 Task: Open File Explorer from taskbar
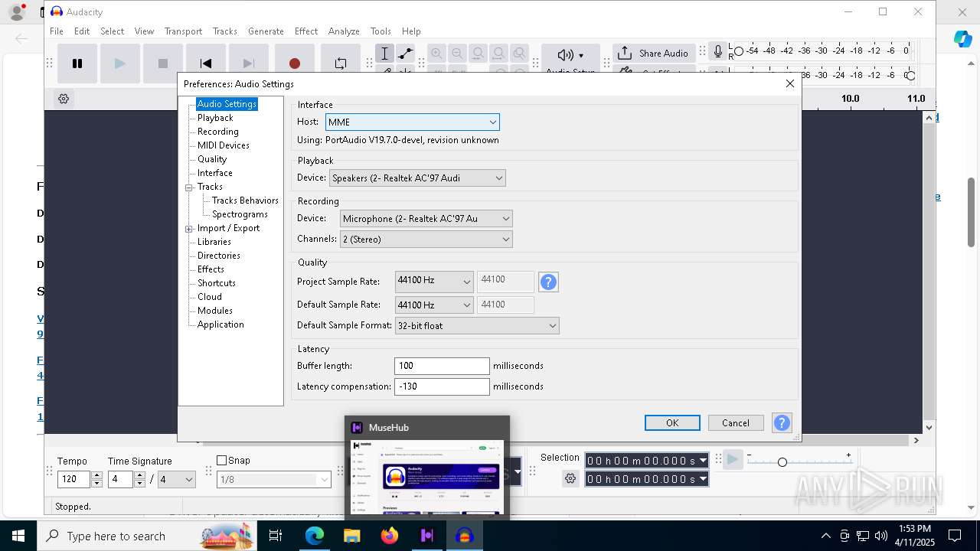tap(351, 536)
